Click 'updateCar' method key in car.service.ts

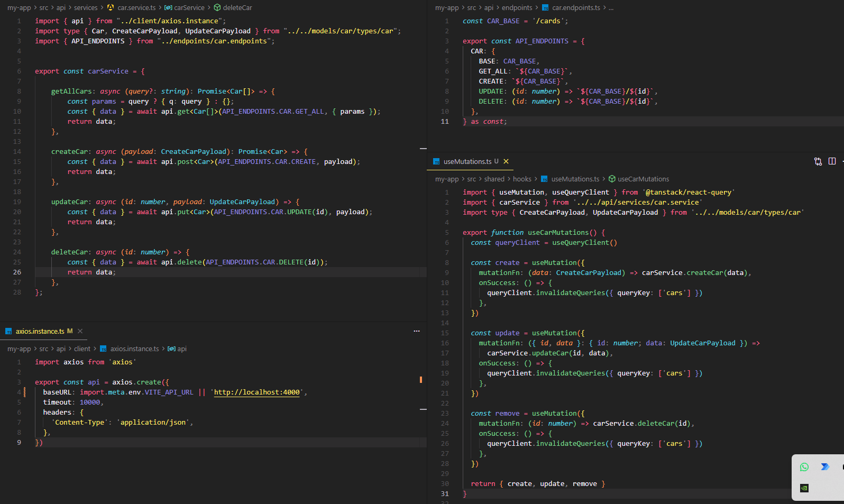[x=70, y=201]
